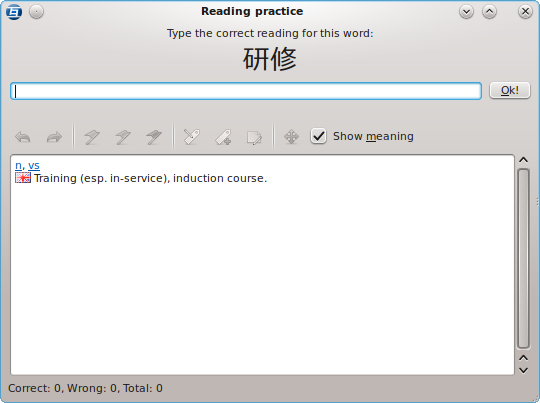Image resolution: width=540 pixels, height=403 pixels.
Task: Open the window menu via the title bar app icon
Action: [14, 12]
